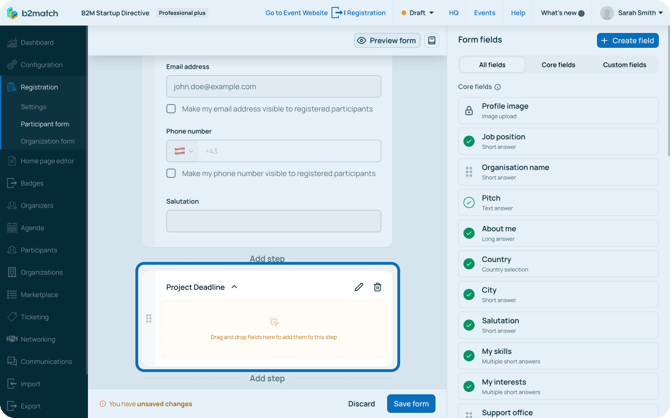Screen dimensions: 670x418
Task: Open the phone country code flag dropdown
Action: pyautogui.click(x=184, y=151)
